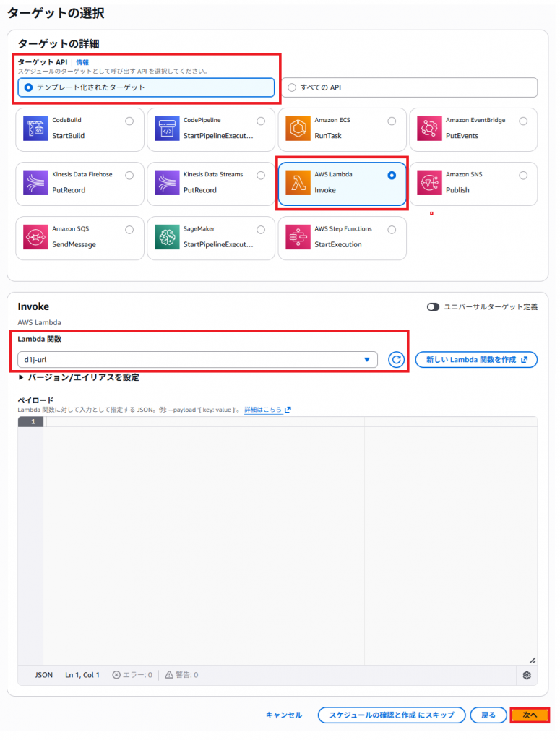Viewport: 560px width, 740px height.
Task: Click the Kinesis Data Firehose icon
Action: click(x=35, y=183)
